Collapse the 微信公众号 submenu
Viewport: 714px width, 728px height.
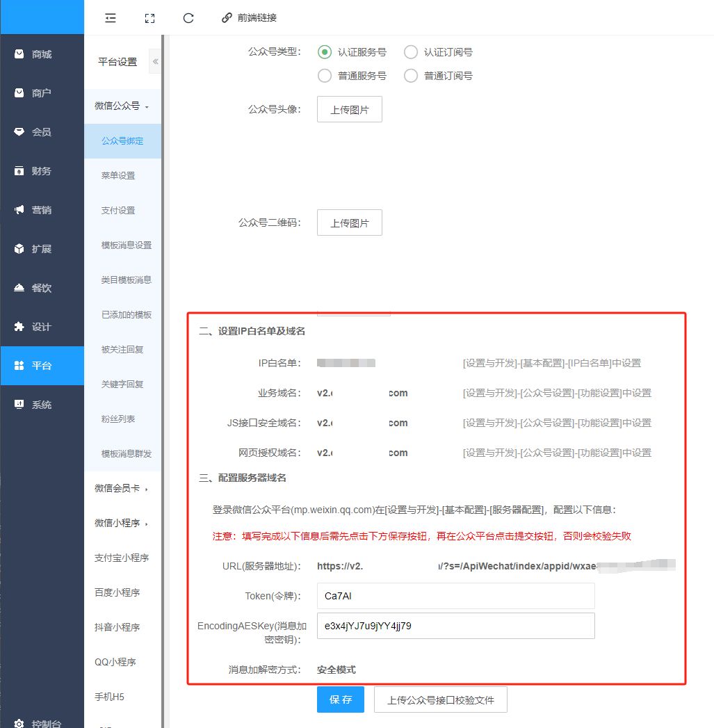[122, 106]
